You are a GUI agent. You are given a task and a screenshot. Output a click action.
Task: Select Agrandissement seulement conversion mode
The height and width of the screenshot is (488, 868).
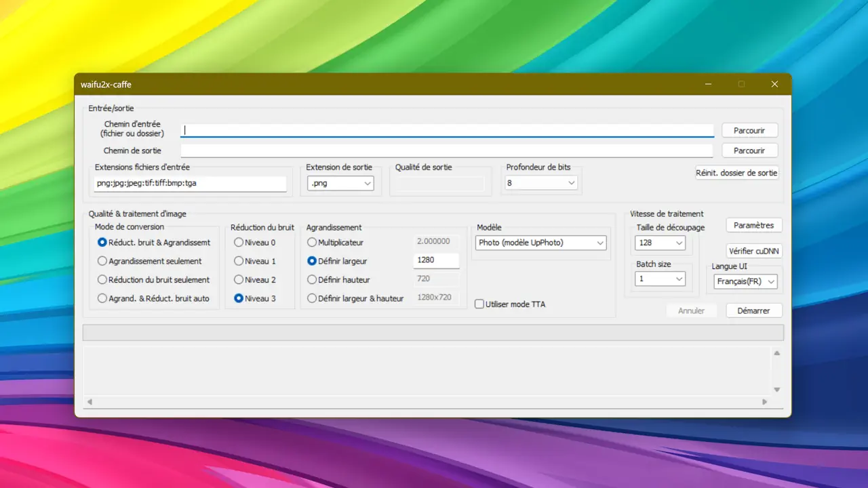coord(102,261)
